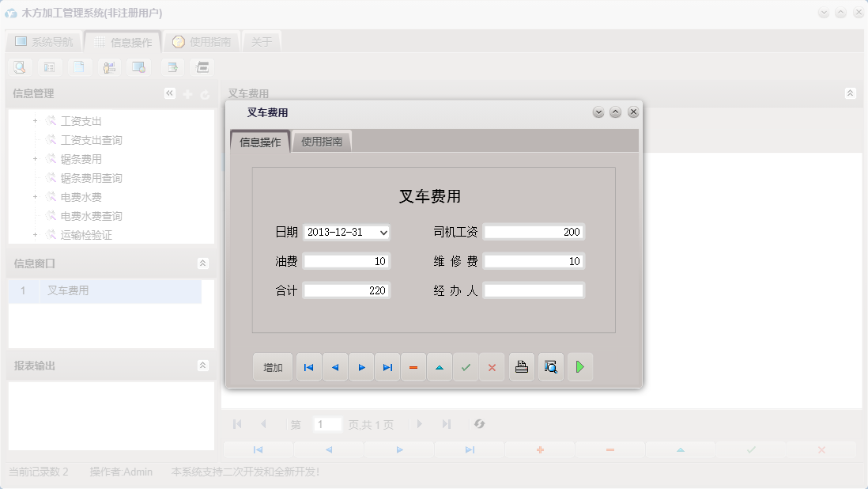Image resolution: width=868 pixels, height=489 pixels.
Task: Print the 叉车费用 record using the printer icon
Action: pyautogui.click(x=521, y=366)
